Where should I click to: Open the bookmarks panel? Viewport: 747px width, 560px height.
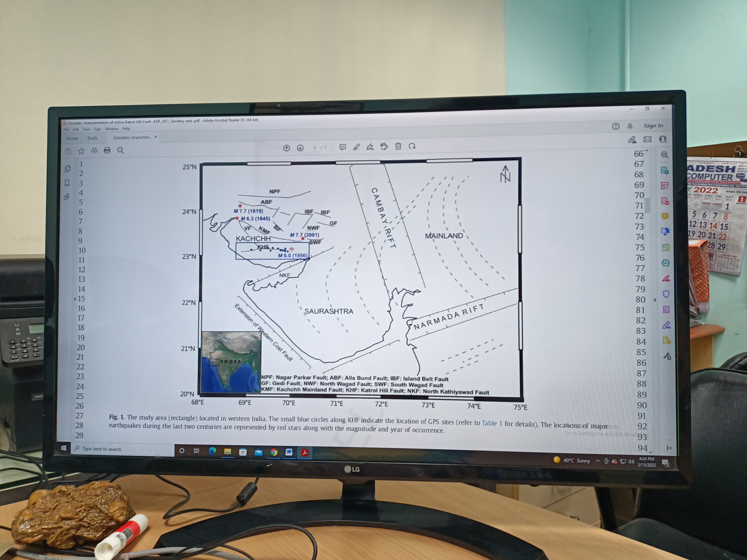67,183
